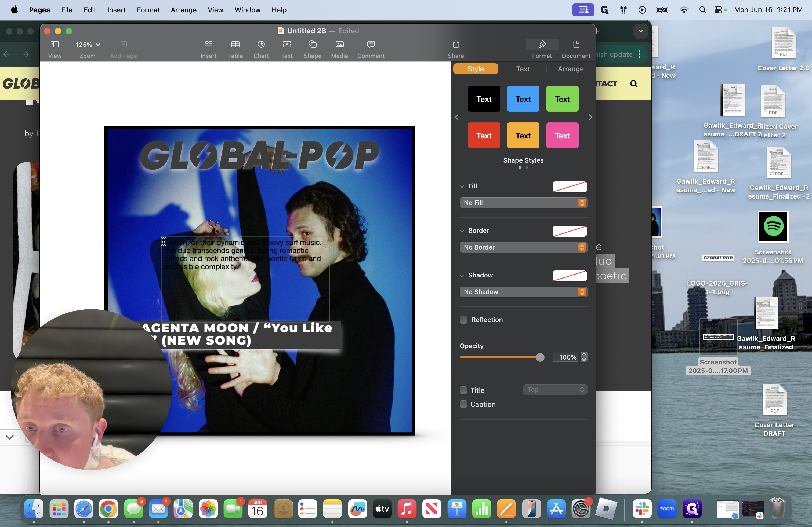Show previous shape styles page arrow
812x527 pixels.
(457, 117)
